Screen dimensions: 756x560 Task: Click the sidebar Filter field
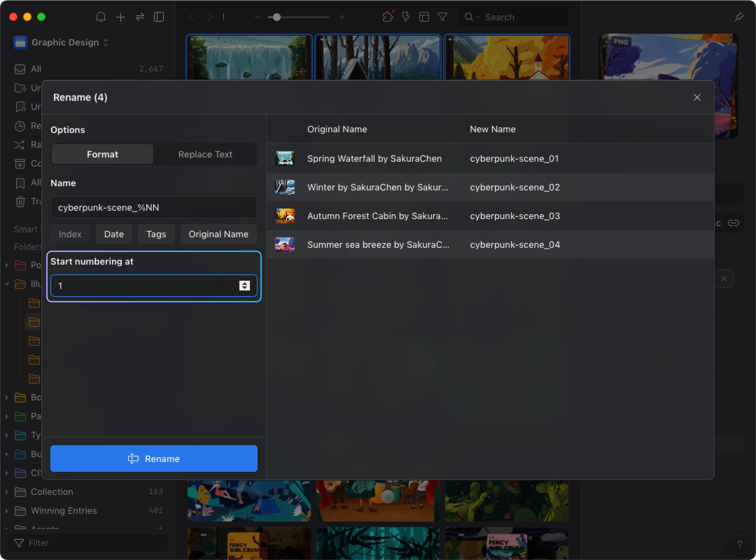88,543
